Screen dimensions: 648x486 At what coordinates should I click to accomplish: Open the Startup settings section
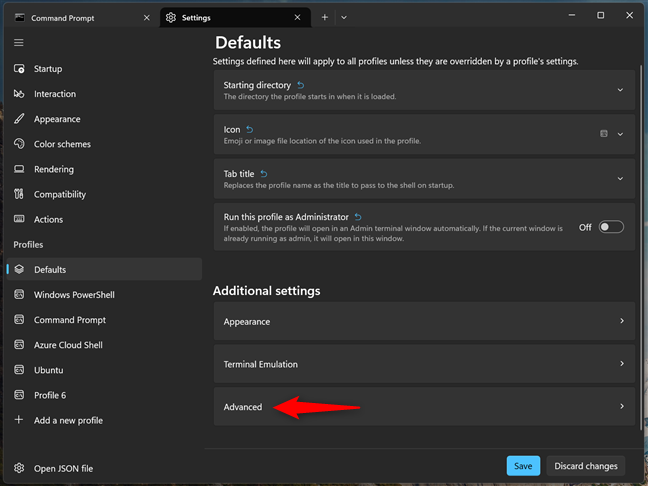[104, 69]
